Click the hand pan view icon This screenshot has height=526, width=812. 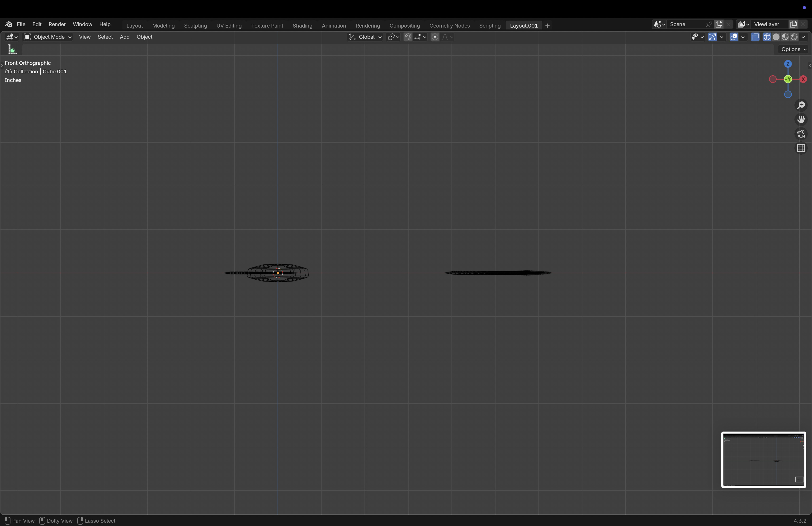point(801,120)
